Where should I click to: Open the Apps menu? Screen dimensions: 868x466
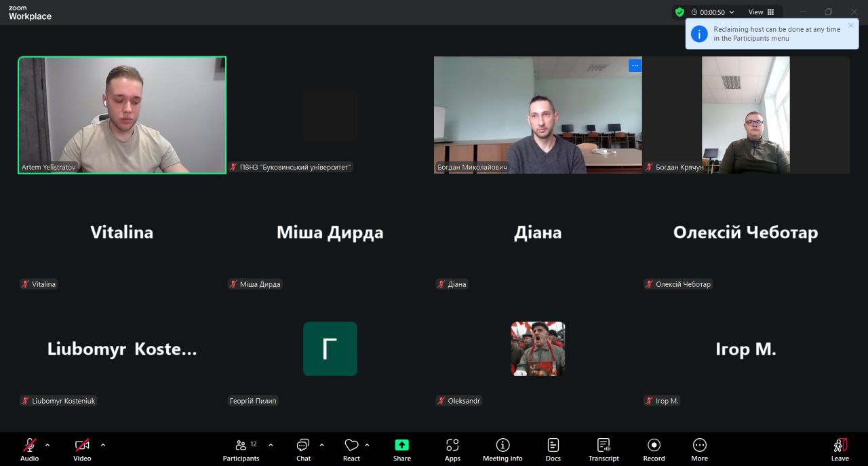(x=452, y=449)
